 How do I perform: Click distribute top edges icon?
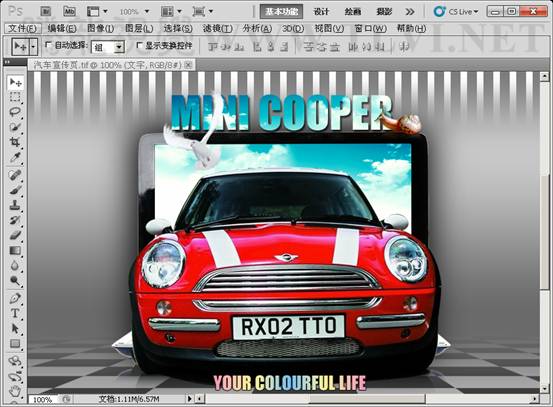(309, 47)
